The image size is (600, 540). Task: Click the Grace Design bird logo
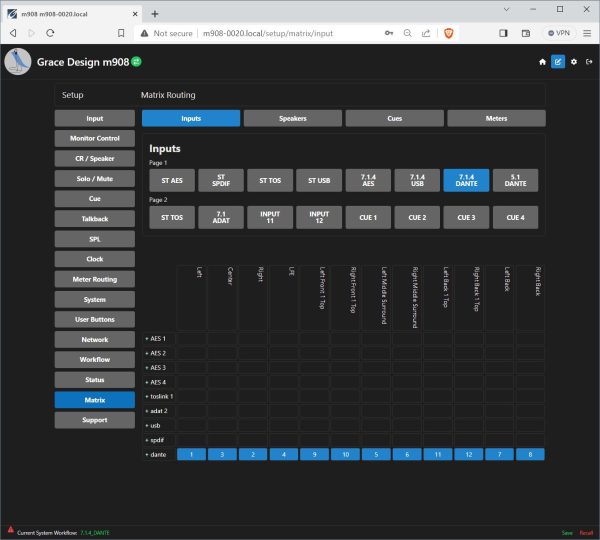tap(18, 62)
